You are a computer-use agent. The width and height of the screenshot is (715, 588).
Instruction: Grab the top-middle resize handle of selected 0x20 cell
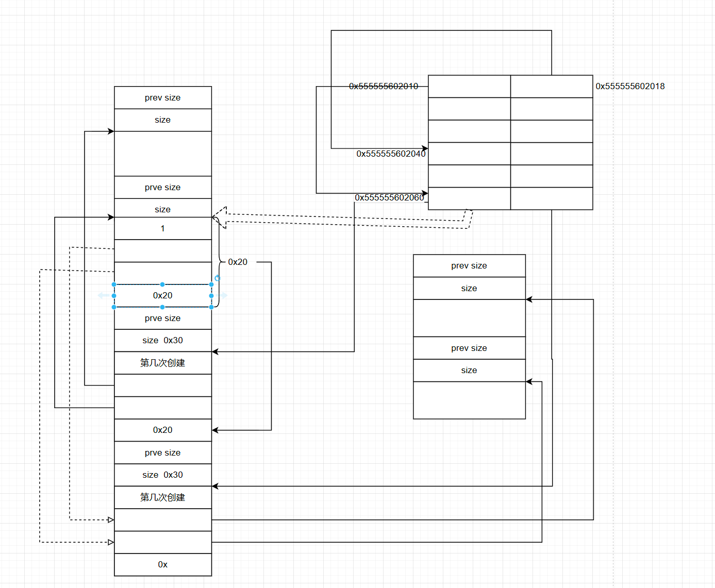click(162, 284)
